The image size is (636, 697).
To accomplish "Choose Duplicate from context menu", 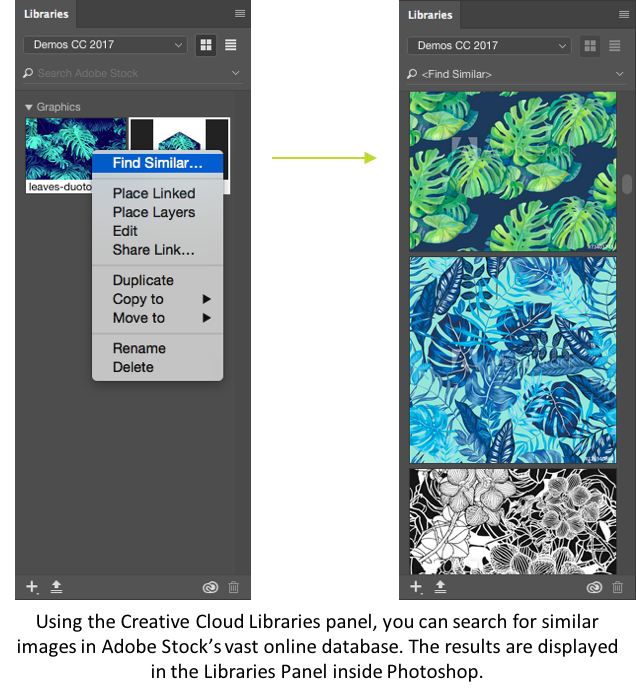I will click(157, 280).
